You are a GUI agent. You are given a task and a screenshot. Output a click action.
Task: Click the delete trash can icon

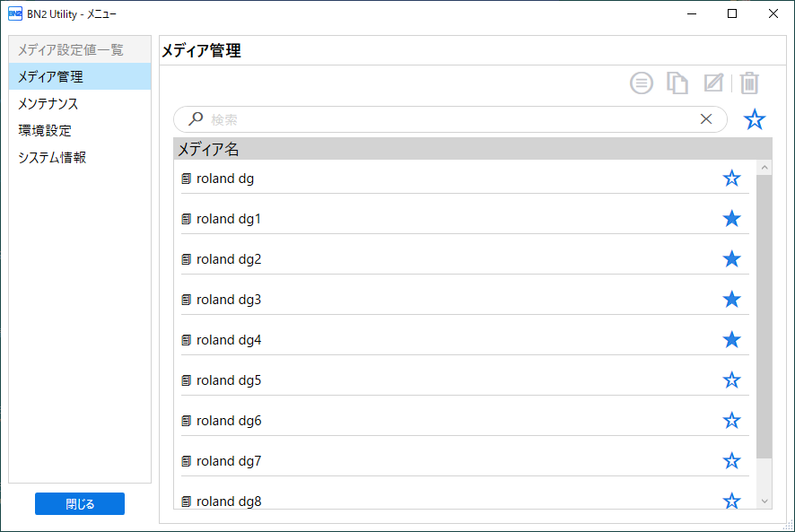pyautogui.click(x=749, y=83)
